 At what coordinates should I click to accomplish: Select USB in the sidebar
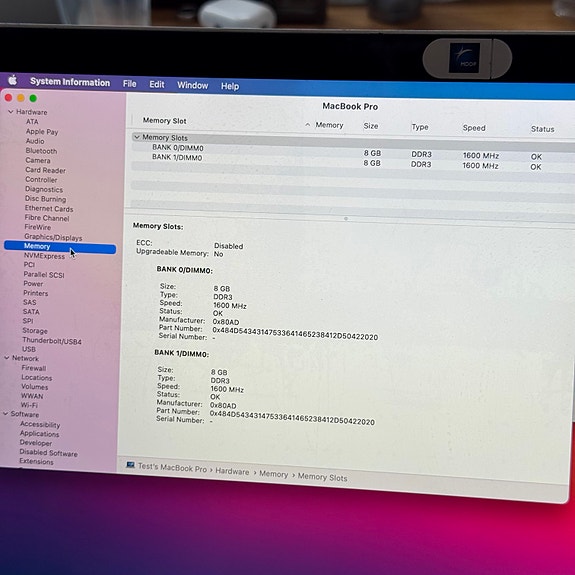[x=29, y=349]
